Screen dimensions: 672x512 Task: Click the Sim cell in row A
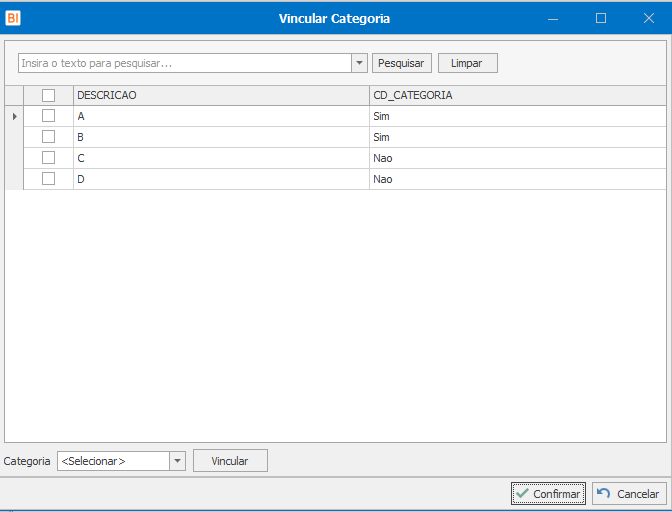pos(518,116)
